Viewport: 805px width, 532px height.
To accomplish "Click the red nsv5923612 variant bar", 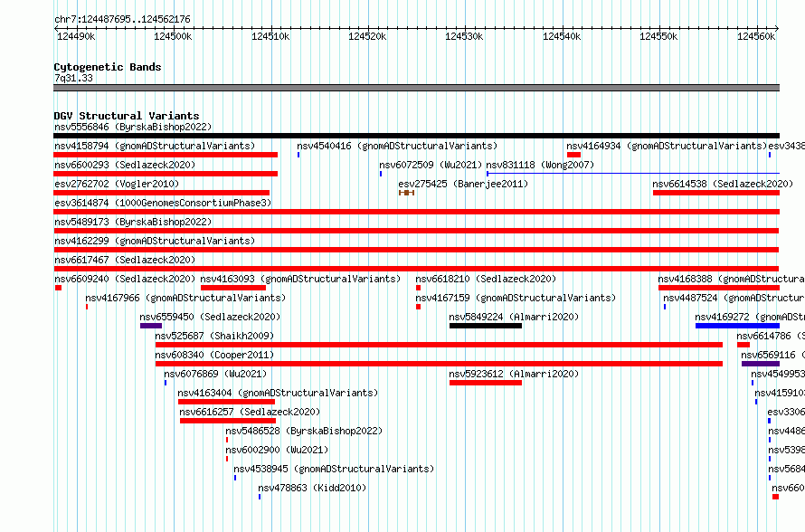I will click(x=486, y=383).
